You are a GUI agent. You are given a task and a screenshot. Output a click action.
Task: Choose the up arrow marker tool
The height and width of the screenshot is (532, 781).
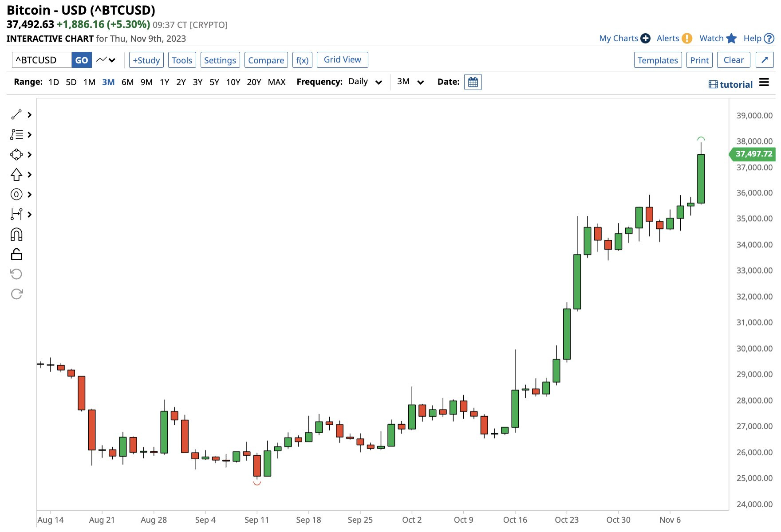[16, 175]
